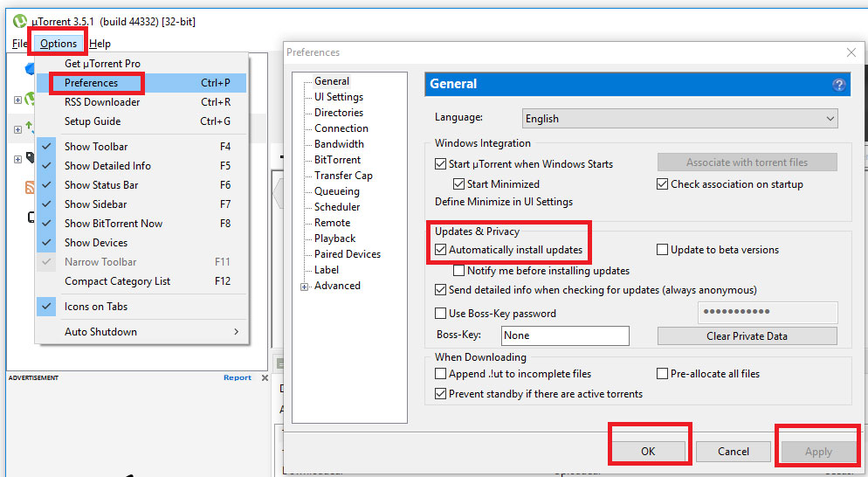The image size is (868, 477).
Task: Click the Apply button
Action: 818,452
